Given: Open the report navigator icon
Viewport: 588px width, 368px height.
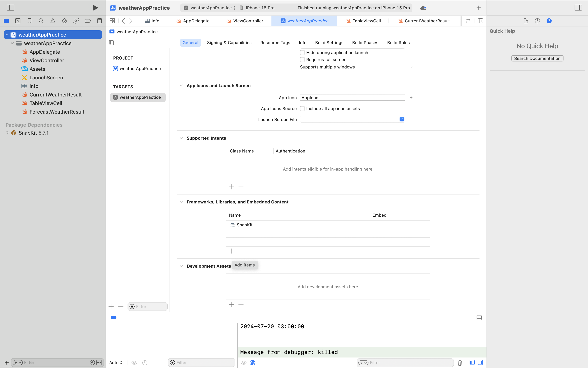Looking at the screenshot, I should (100, 21).
